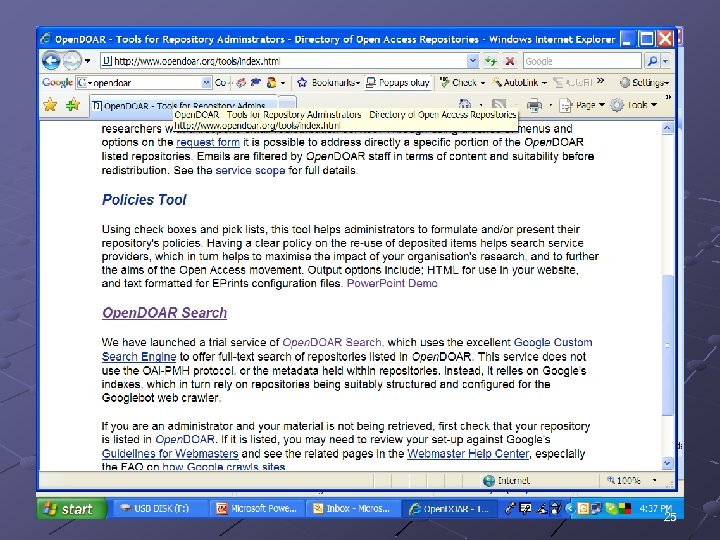
Task: Go back with the browser Back arrow
Action: [51, 61]
